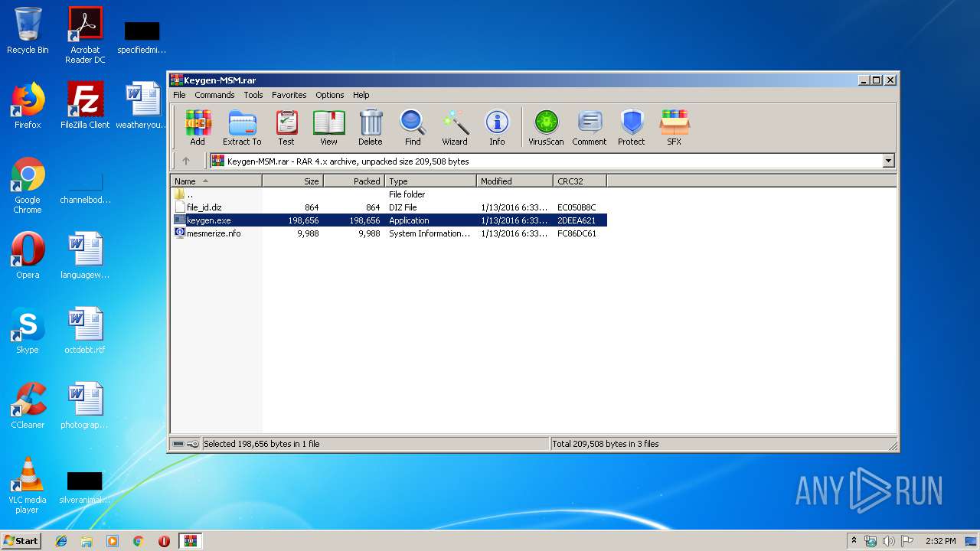This screenshot has width=980, height=551.
Task: Select file_id.diz in the list
Action: [x=389, y=207]
